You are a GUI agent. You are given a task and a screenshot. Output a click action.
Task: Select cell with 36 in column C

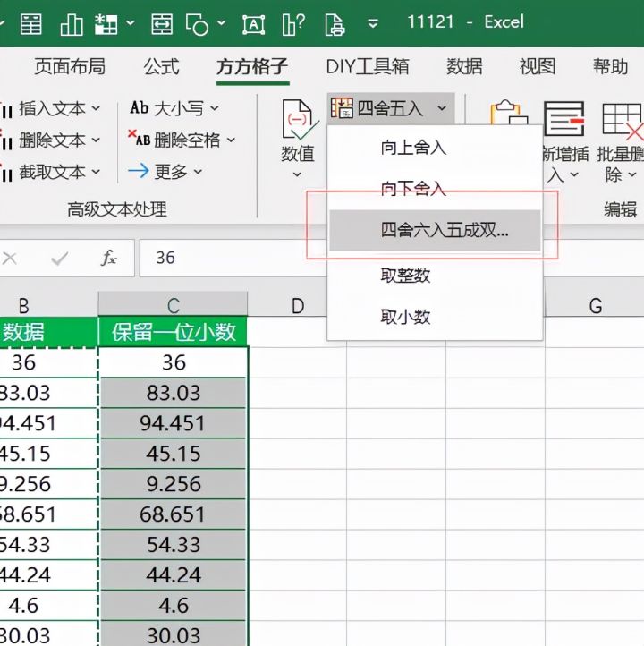click(x=174, y=362)
